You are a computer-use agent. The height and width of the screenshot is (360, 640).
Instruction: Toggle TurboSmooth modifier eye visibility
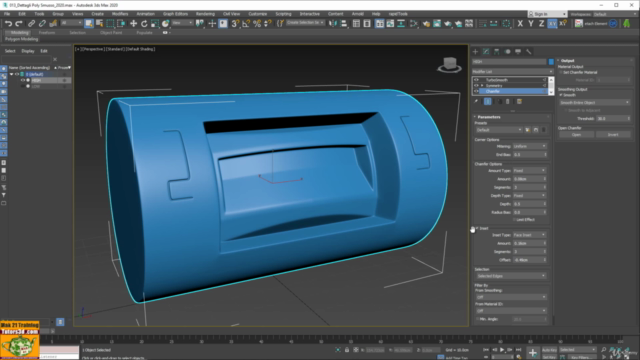(x=476, y=80)
